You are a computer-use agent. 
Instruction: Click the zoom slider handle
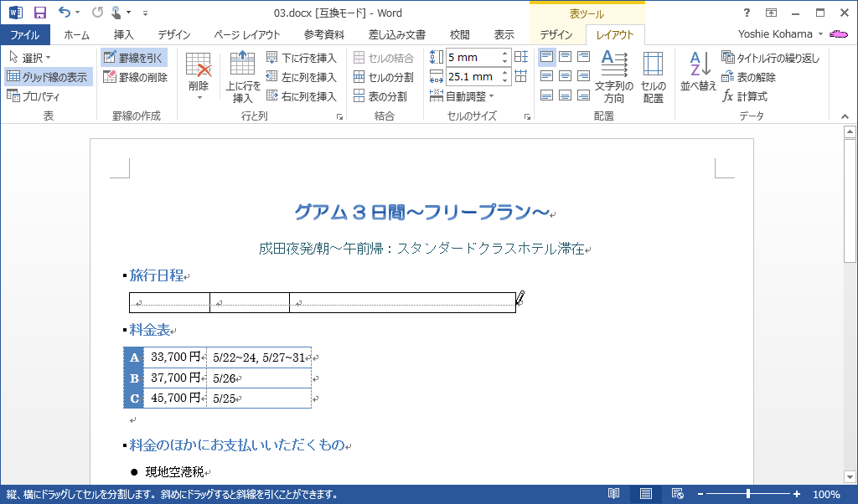point(747,494)
